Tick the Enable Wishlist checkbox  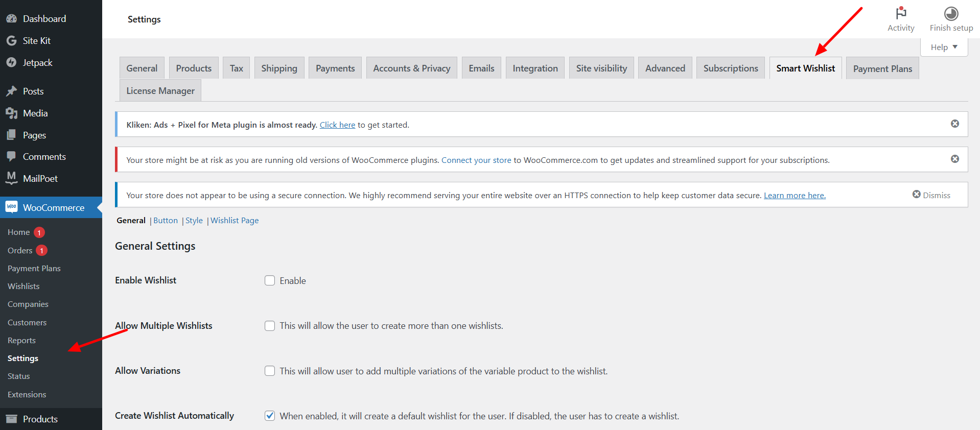coord(270,280)
